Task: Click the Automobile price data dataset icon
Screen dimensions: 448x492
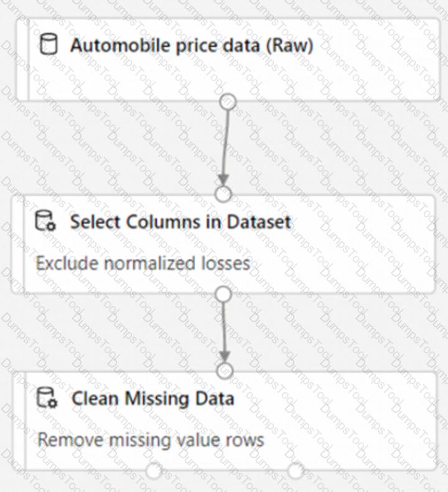Action: pyautogui.click(x=48, y=45)
